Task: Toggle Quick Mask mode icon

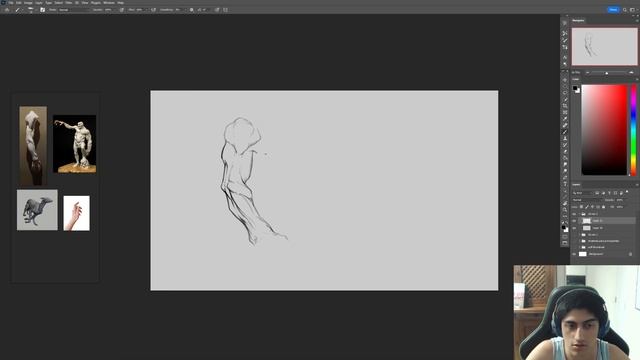Action: click(565, 236)
